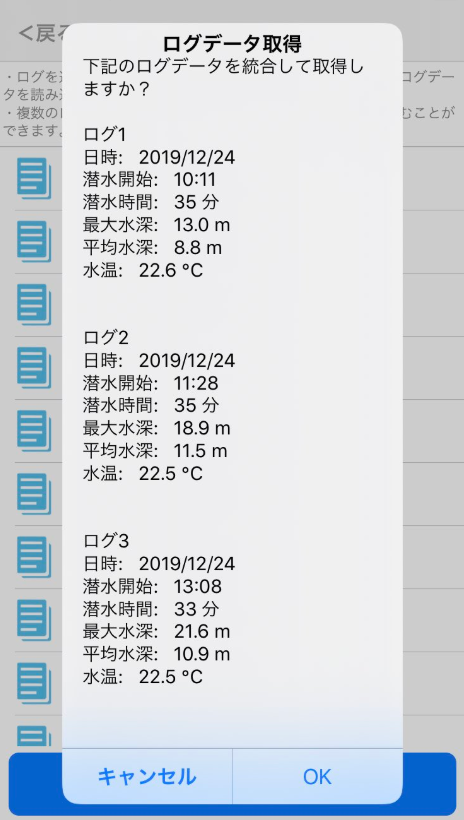This screenshot has width=464, height=820.
Task: Select the sixth log file icon
Action: 34,494
